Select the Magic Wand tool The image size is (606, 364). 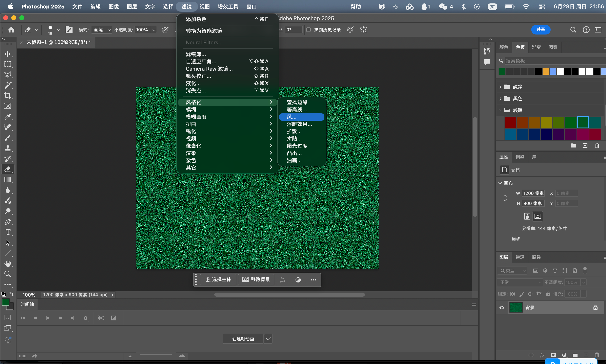point(8,85)
